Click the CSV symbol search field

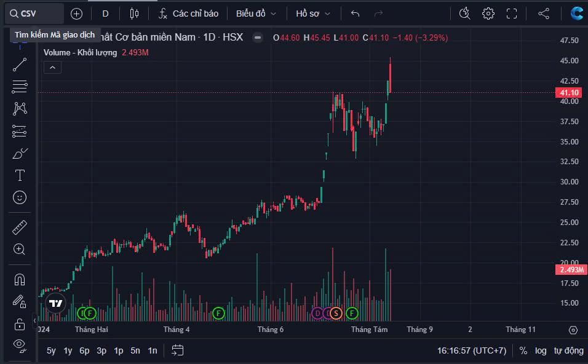click(37, 14)
